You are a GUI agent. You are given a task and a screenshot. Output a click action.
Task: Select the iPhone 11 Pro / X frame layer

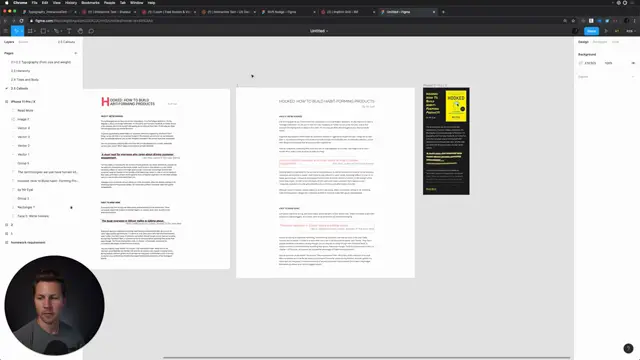click(x=23, y=102)
